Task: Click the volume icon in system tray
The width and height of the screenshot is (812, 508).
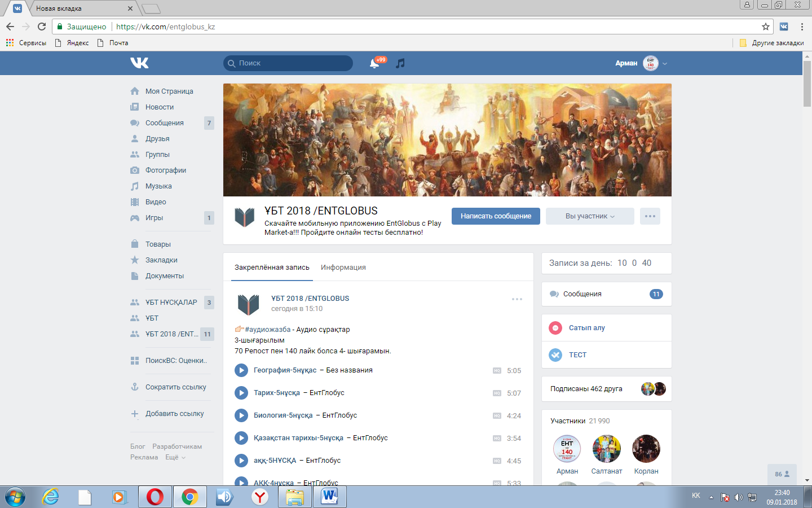Action: tap(739, 497)
